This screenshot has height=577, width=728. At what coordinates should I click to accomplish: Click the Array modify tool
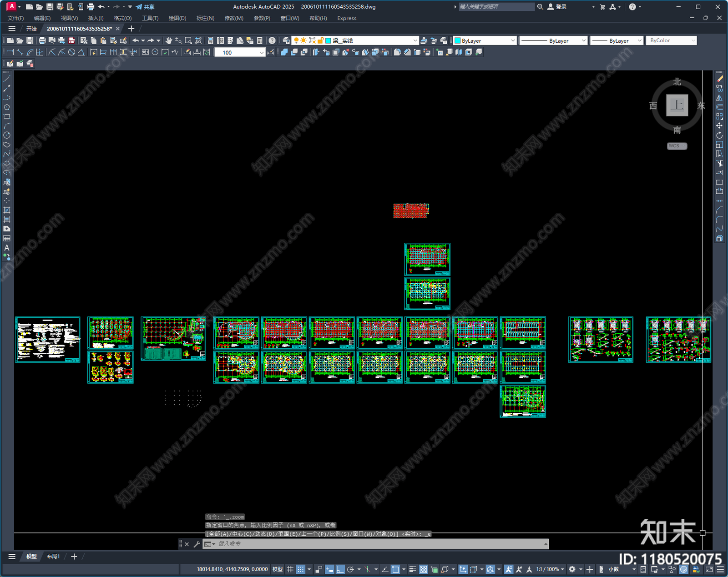pos(719,116)
